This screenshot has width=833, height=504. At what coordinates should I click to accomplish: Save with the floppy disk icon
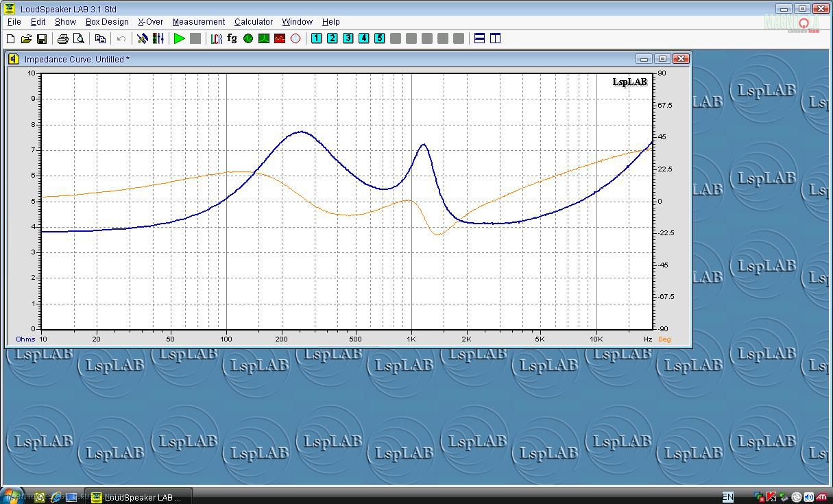42,39
